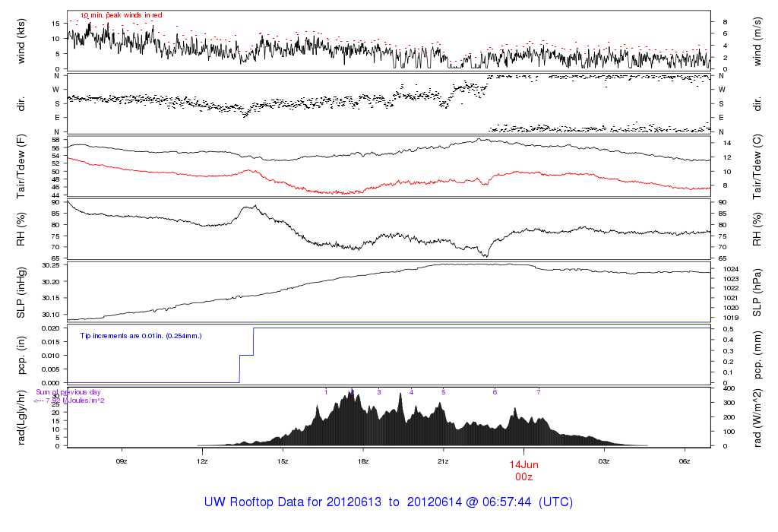This screenshot has height=532, width=778.
Task: Select the '1019' hPa tick value
Action: (x=731, y=318)
